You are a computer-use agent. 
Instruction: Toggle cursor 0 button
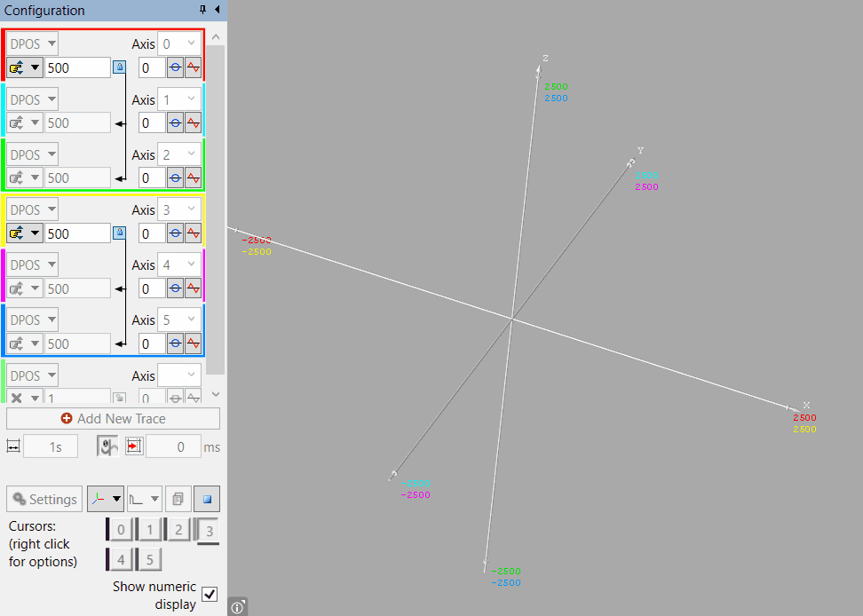click(x=120, y=530)
